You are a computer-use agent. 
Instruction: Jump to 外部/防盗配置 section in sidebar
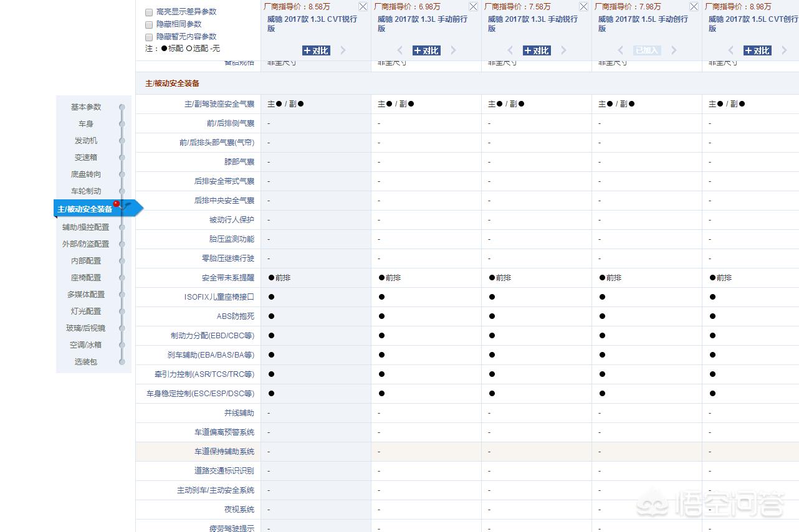(86, 244)
